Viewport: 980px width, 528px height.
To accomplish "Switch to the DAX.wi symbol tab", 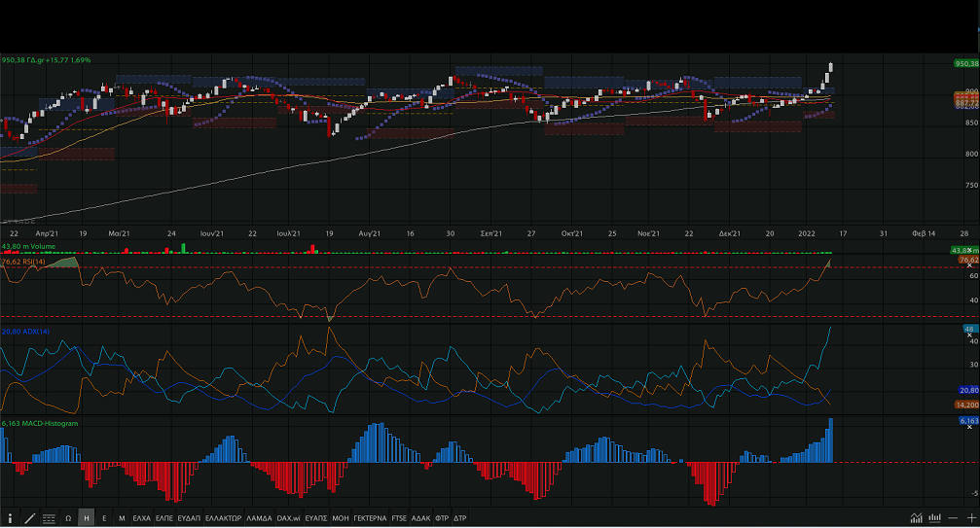I will pyautogui.click(x=288, y=518).
